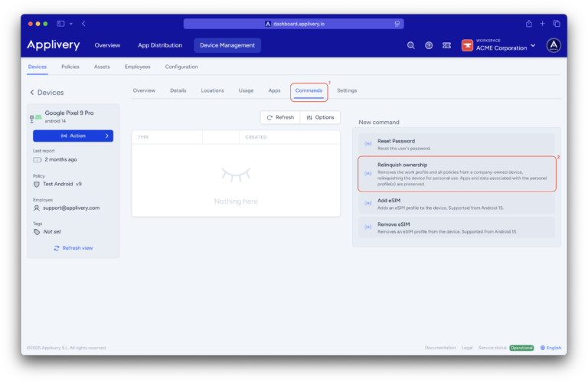Open the Locations tab

[212, 90]
